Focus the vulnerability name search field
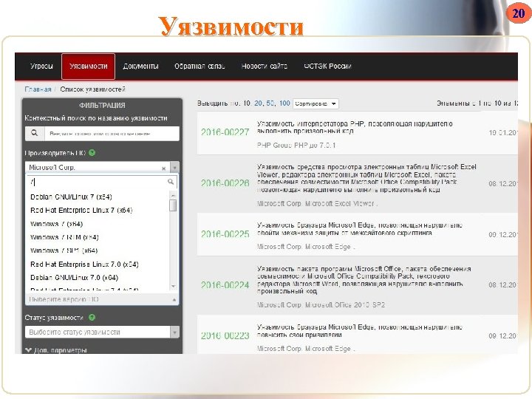The image size is (532, 399). (x=112, y=133)
